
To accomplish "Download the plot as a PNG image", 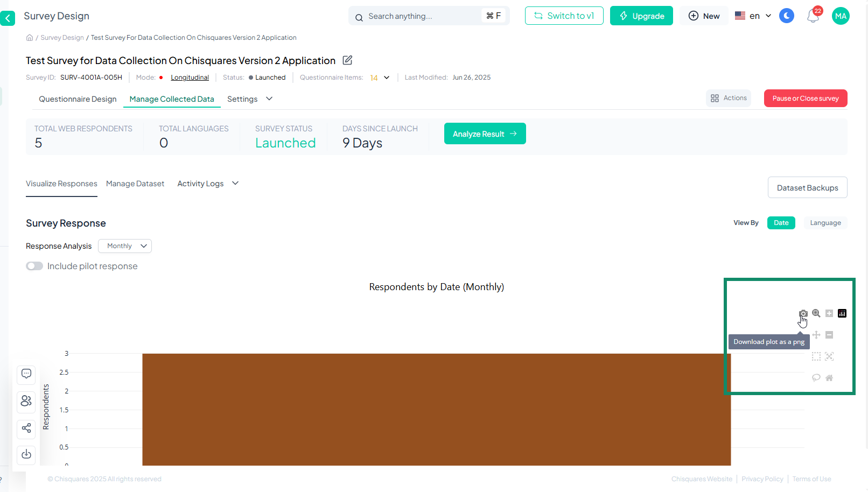I will pyautogui.click(x=803, y=313).
